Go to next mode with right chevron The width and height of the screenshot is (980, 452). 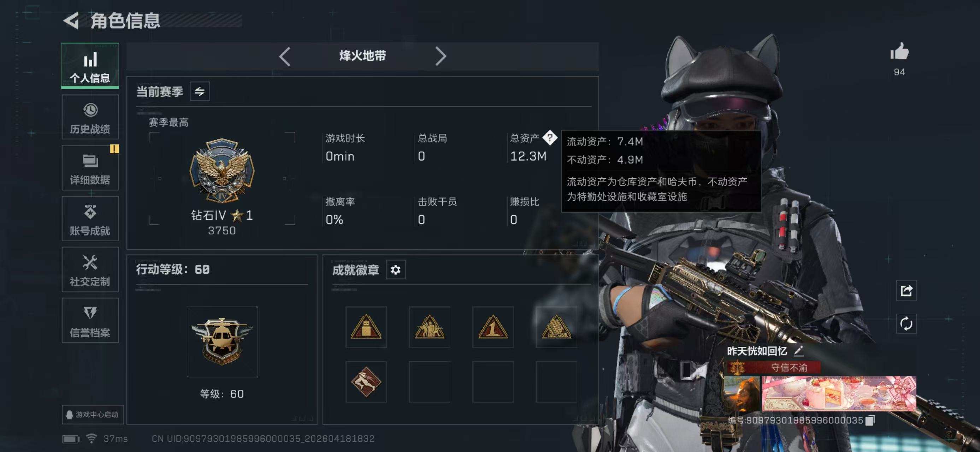tap(441, 56)
